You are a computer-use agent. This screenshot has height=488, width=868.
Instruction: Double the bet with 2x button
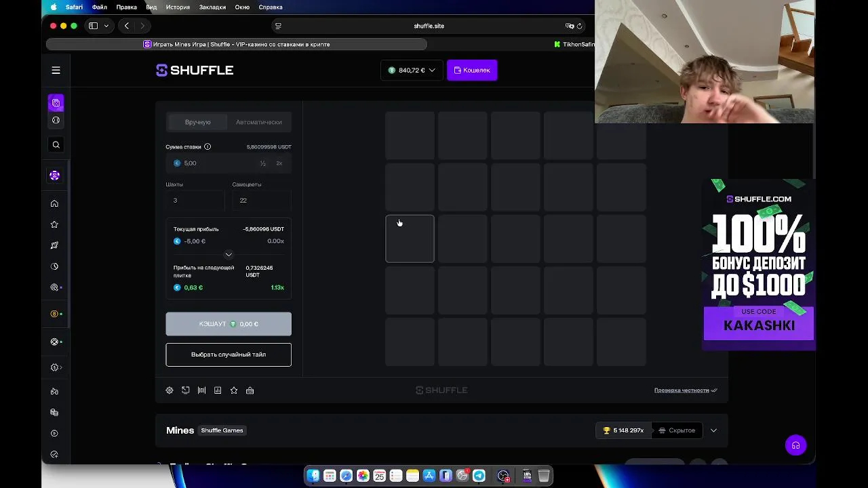click(279, 163)
